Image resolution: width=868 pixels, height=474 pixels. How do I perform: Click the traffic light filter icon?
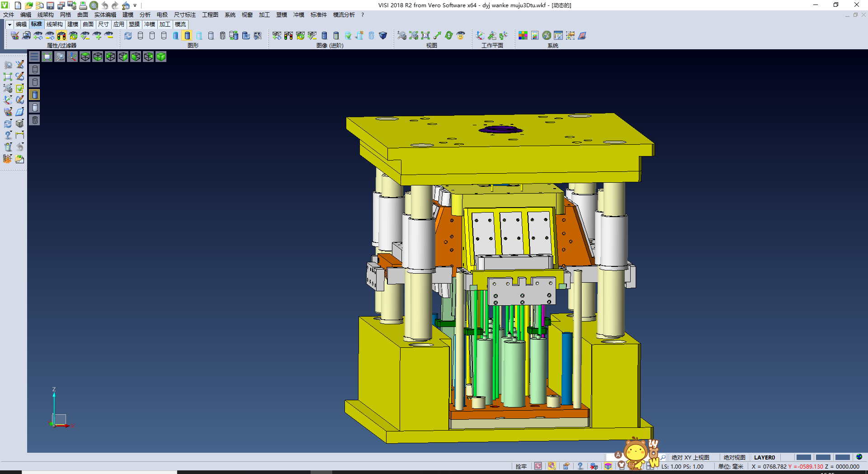(61, 36)
